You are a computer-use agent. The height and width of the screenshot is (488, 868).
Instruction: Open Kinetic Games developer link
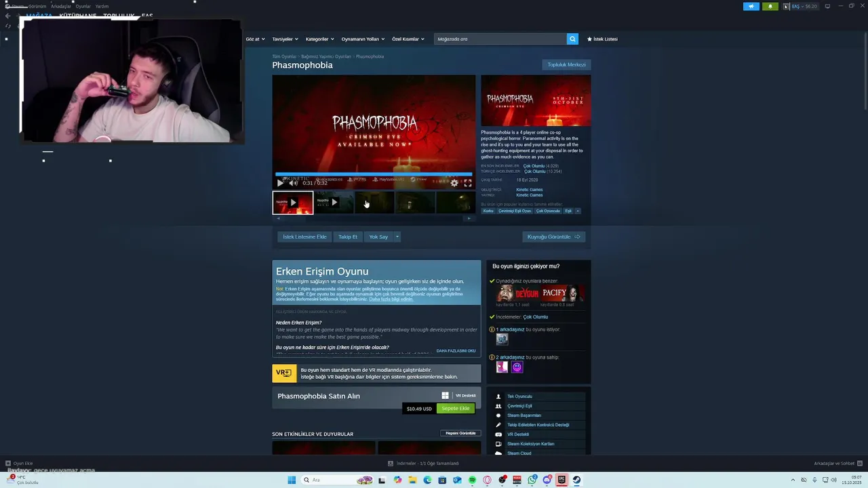(x=529, y=190)
